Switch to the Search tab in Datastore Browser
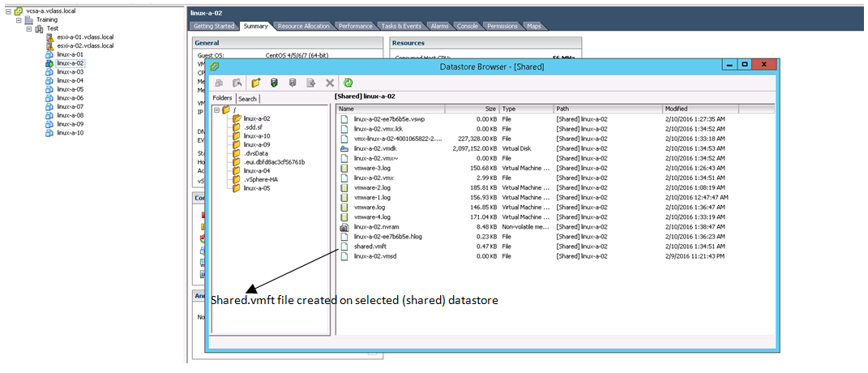Screen dimensions: 868x373 pos(247,99)
